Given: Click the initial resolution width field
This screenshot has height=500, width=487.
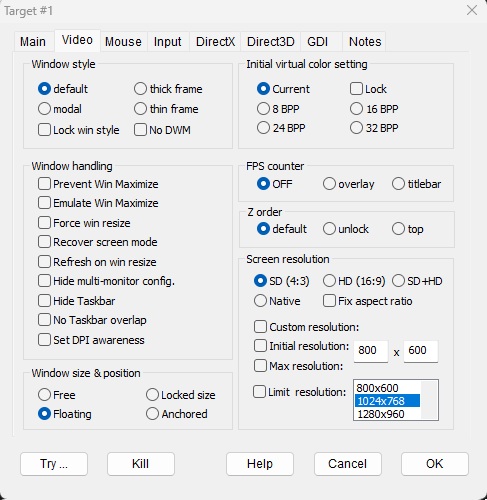Looking at the screenshot, I should [371, 351].
